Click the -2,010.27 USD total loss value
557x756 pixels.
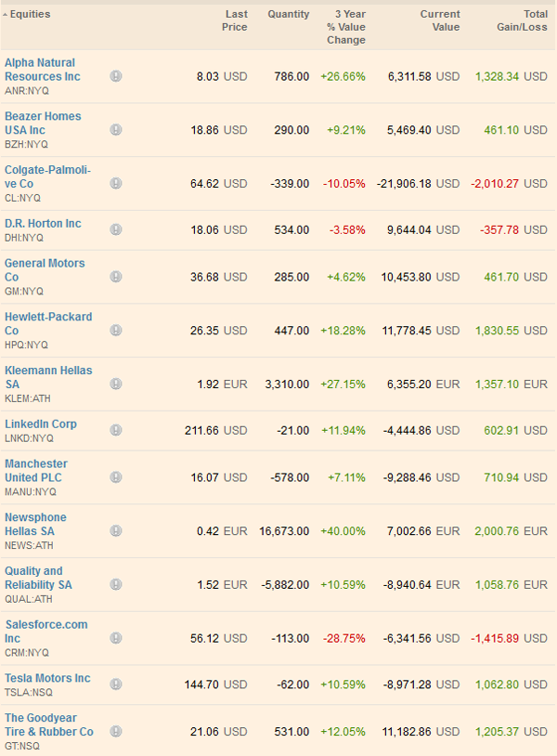(510, 183)
